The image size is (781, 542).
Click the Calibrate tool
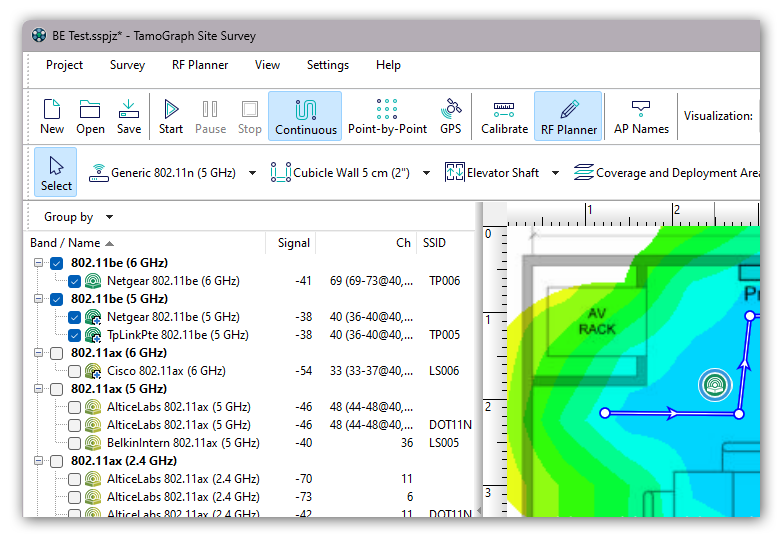[x=504, y=117]
